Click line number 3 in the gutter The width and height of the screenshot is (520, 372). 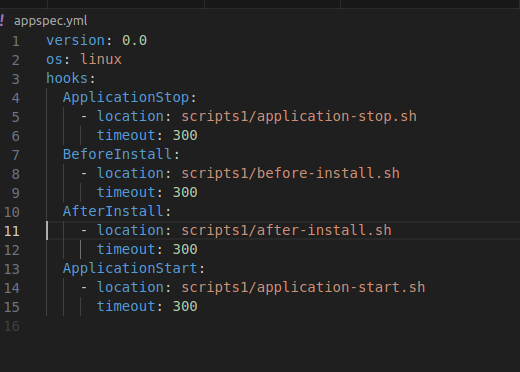(x=16, y=80)
